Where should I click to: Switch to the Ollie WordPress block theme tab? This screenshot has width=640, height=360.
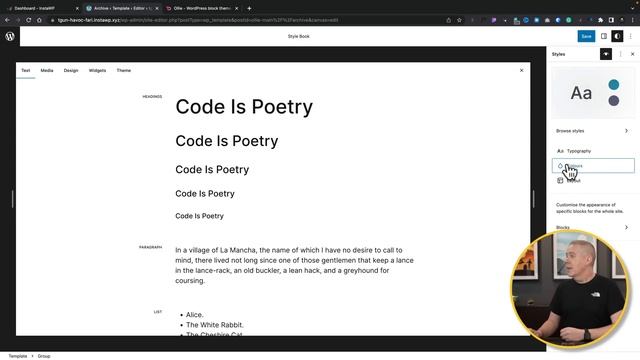click(202, 8)
